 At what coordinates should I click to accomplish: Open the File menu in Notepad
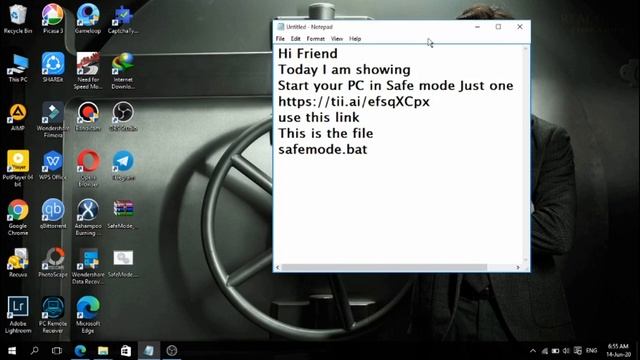(280, 39)
